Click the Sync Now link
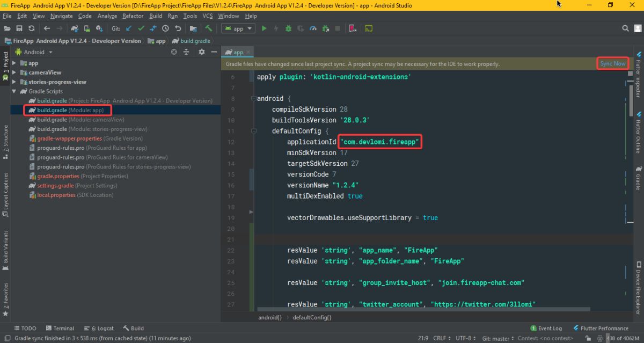 pos(613,63)
